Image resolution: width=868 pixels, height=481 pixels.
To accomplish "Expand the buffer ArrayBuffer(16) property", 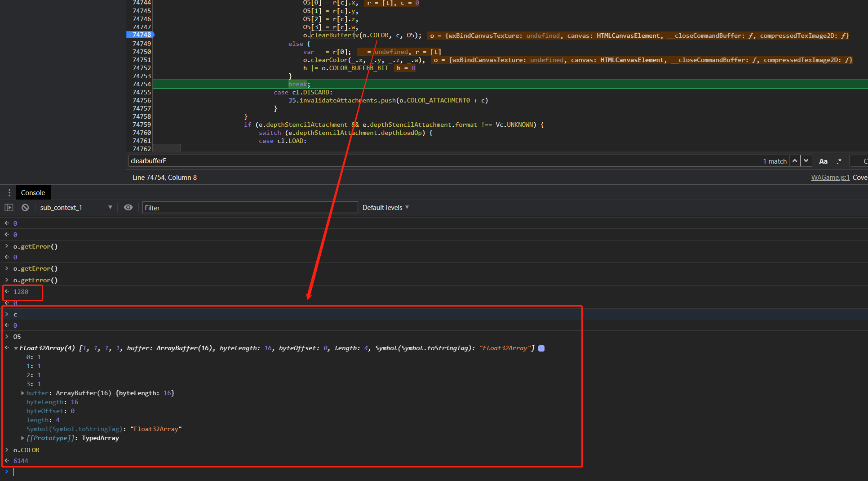I will (x=22, y=393).
